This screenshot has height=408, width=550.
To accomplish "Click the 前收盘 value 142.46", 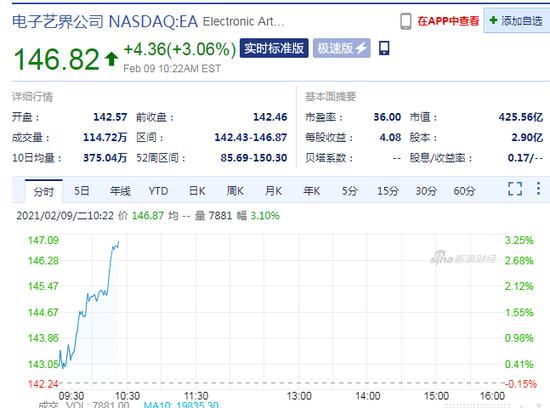I will [270, 117].
